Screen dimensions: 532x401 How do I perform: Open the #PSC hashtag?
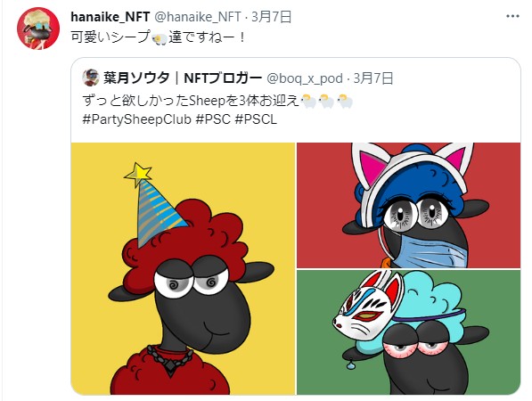(x=213, y=119)
